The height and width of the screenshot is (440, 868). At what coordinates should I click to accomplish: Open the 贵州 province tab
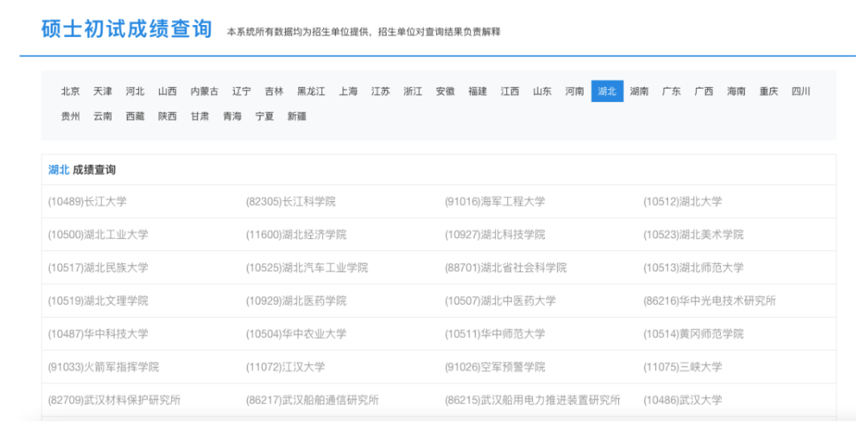coord(70,117)
